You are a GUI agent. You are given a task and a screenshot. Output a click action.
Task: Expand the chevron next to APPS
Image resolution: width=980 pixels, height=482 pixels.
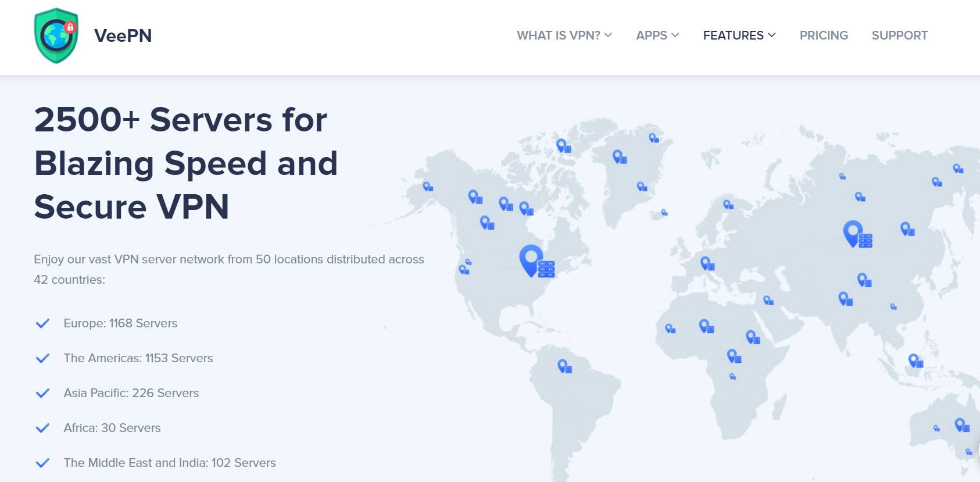[675, 35]
